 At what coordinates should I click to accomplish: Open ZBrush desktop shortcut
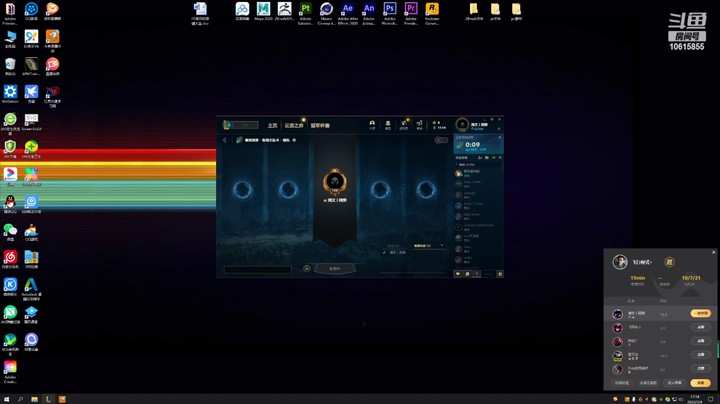click(284, 11)
